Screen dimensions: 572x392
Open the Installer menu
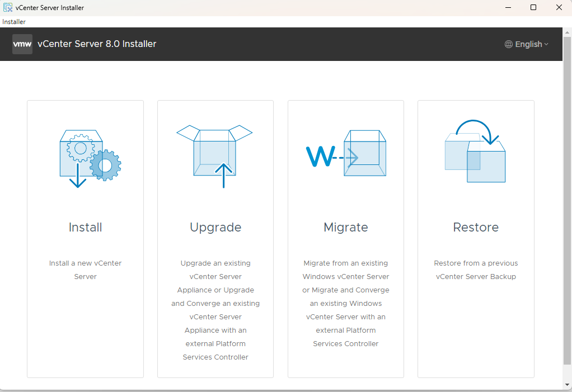14,21
